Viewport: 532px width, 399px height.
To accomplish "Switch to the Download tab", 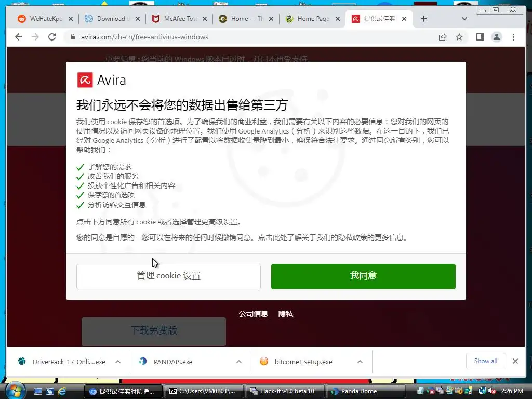I will pyautogui.click(x=107, y=19).
